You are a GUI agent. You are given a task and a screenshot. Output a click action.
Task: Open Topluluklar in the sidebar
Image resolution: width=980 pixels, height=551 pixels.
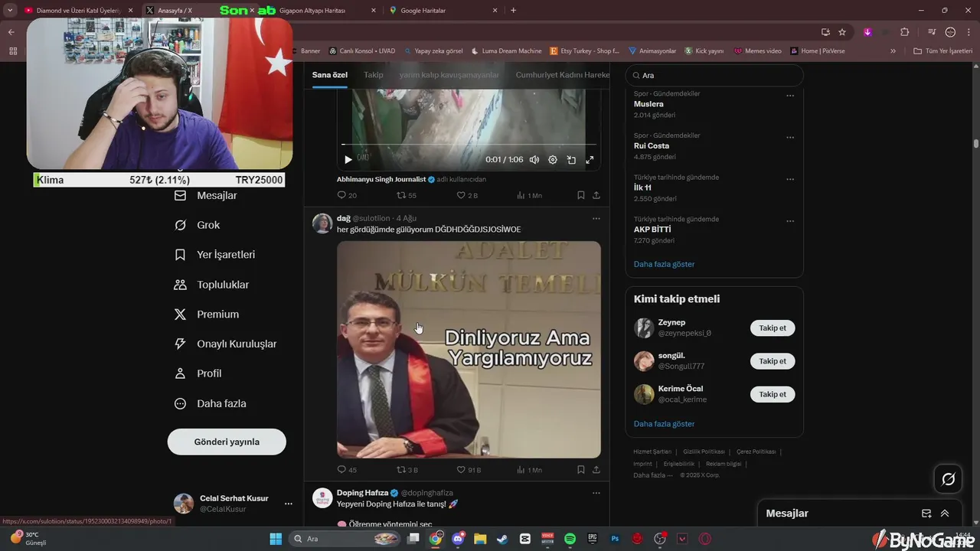coord(212,285)
